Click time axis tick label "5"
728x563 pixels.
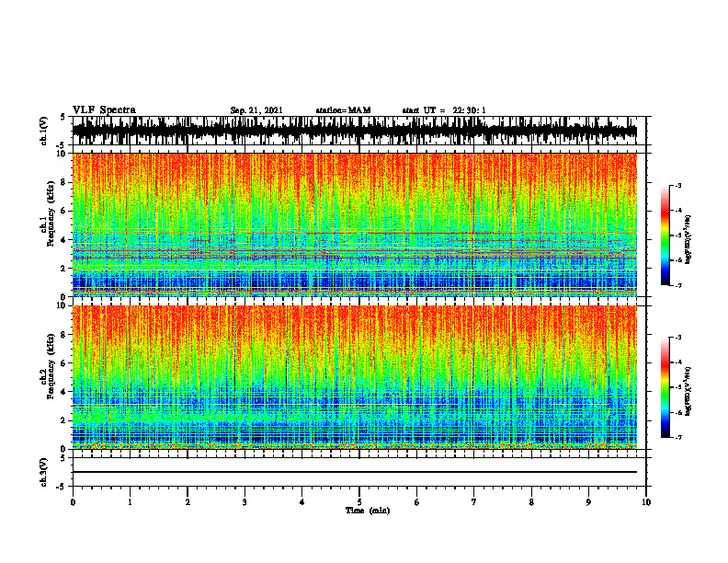pos(359,502)
